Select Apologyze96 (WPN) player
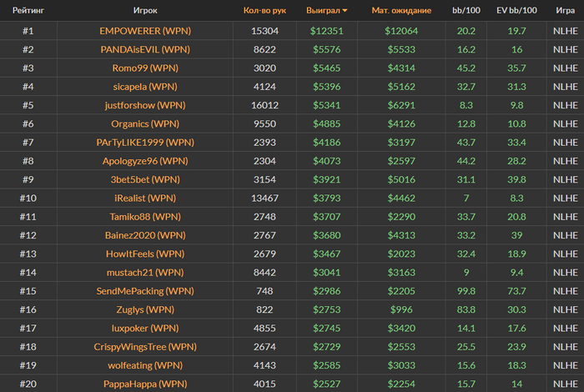This screenshot has height=392, width=584. pos(145,161)
